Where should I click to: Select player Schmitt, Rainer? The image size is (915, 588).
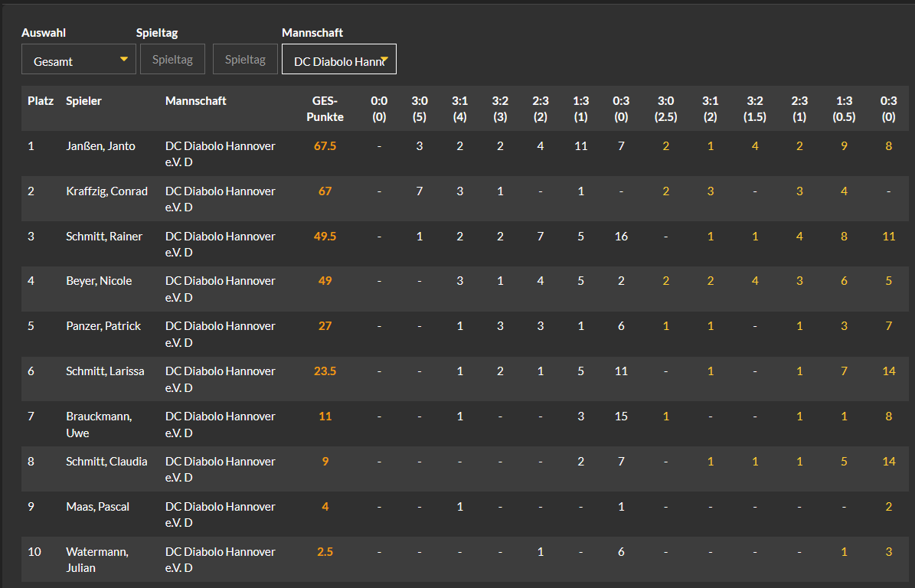(104, 237)
